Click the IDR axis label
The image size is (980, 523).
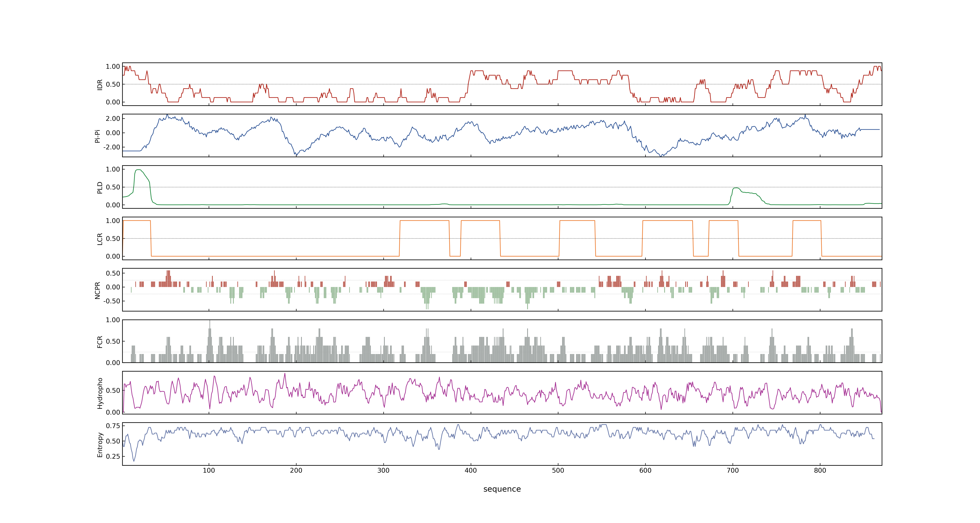(100, 85)
